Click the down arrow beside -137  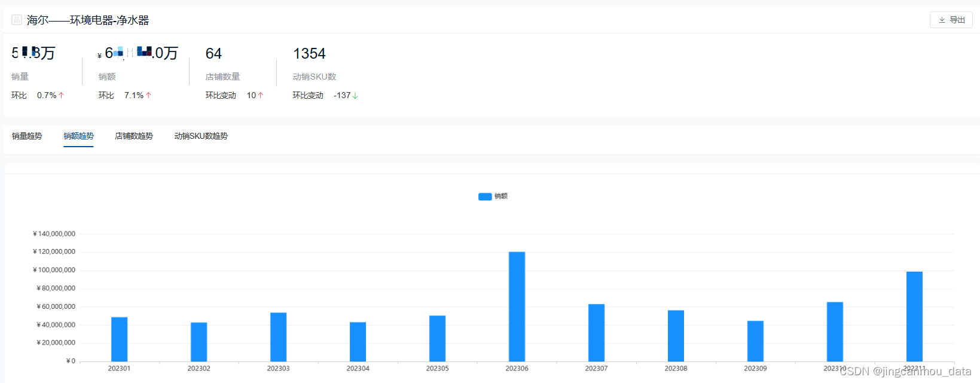[x=355, y=96]
